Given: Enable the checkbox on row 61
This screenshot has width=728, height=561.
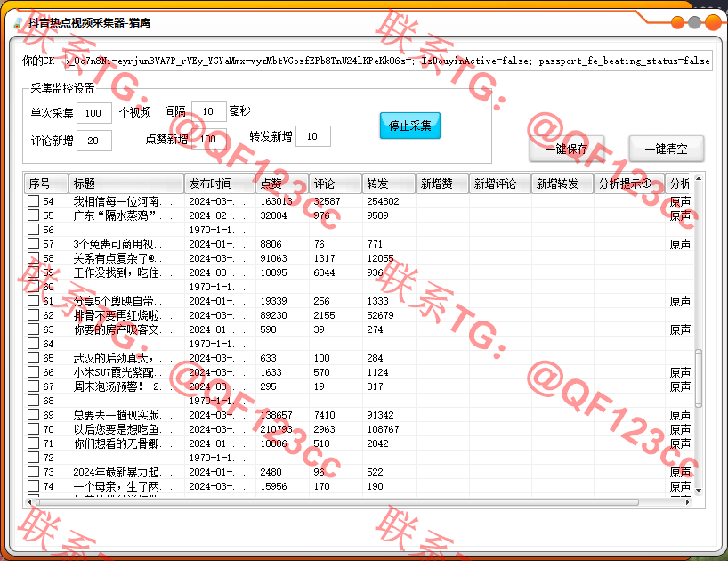Looking at the screenshot, I should click(33, 300).
